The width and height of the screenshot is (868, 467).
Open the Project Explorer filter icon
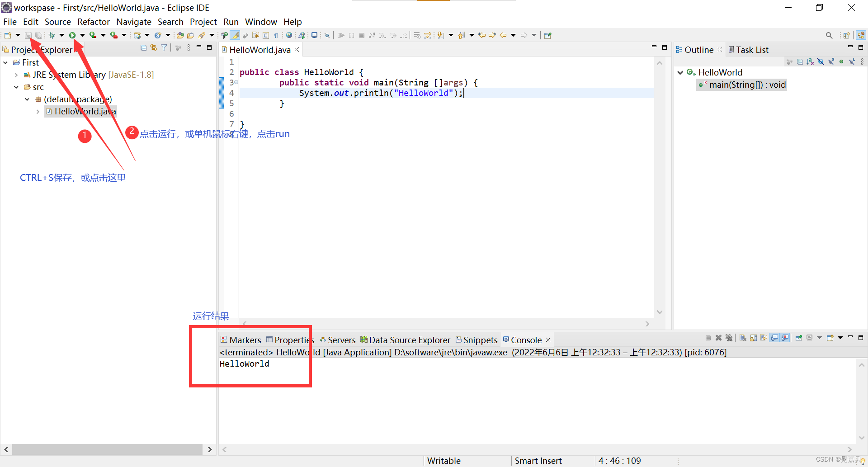(x=164, y=47)
